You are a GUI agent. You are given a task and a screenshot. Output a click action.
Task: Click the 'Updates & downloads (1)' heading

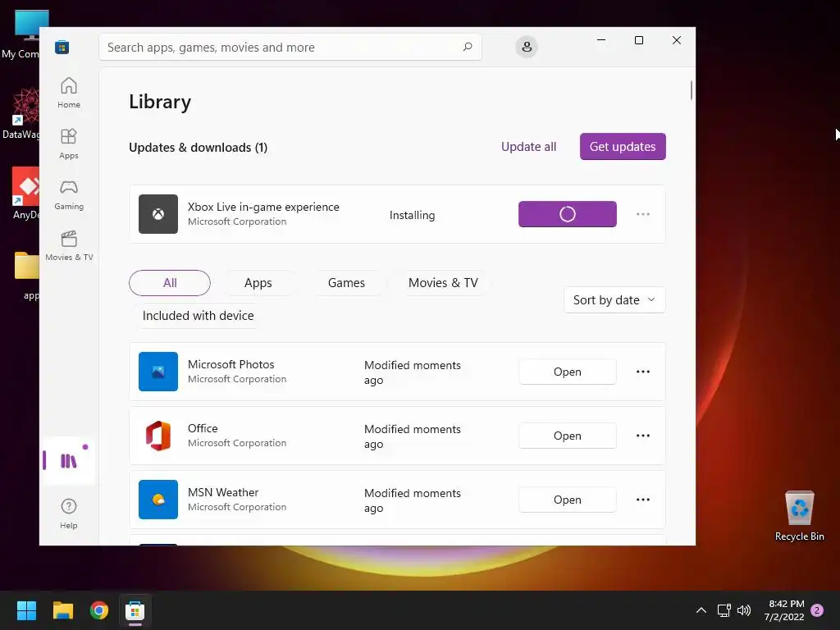point(199,148)
